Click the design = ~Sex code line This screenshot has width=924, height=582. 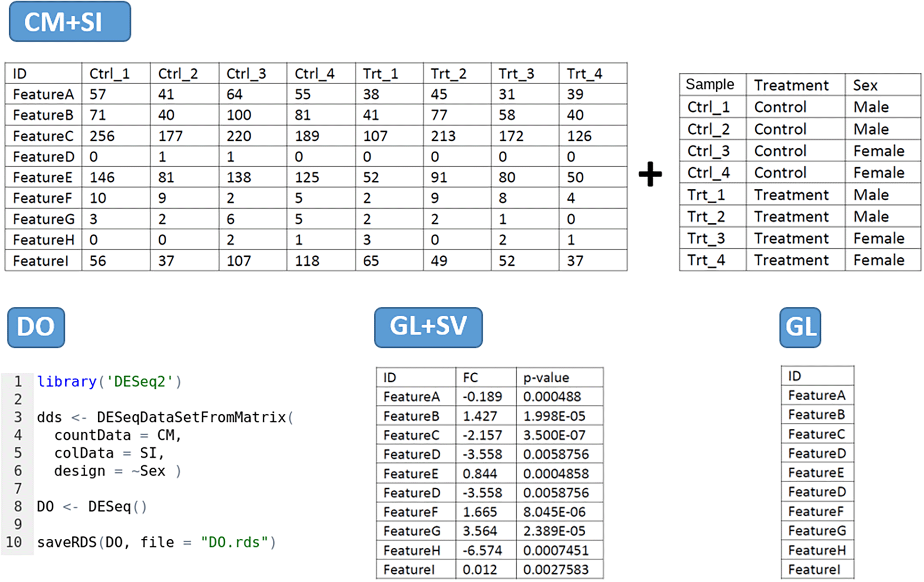[x=117, y=471]
